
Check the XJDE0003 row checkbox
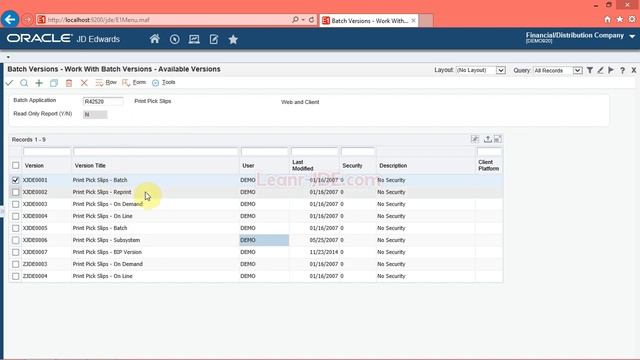(x=16, y=204)
